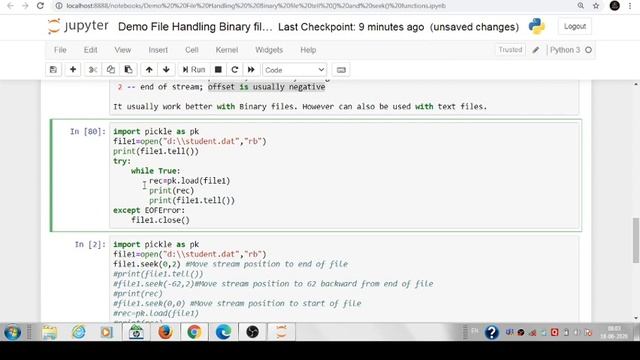The width and height of the screenshot is (640, 360).
Task: Open Internet Explorer from taskbar
Action: point(79,332)
